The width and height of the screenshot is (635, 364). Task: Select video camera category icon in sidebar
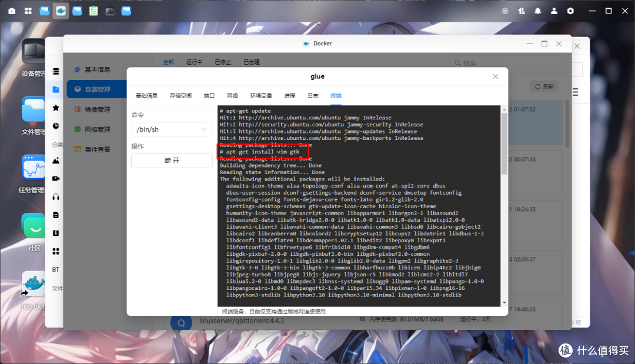click(56, 179)
